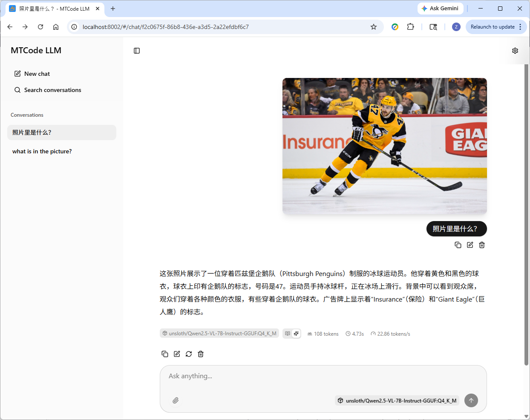Reload the page
This screenshot has height=420, width=530.
[40, 27]
